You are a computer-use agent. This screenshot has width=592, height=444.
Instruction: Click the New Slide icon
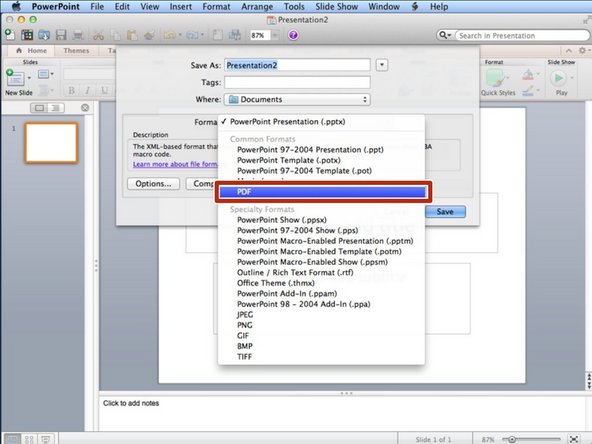click(15, 77)
